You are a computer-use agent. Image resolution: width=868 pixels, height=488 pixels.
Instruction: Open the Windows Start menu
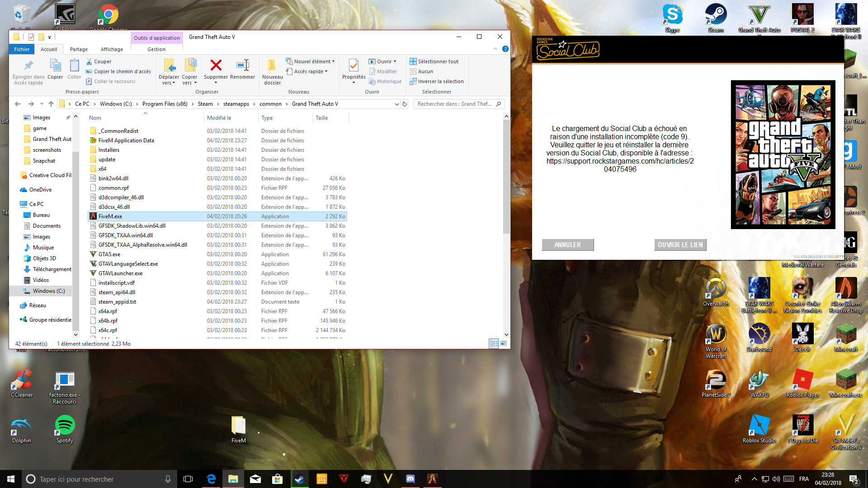11,479
